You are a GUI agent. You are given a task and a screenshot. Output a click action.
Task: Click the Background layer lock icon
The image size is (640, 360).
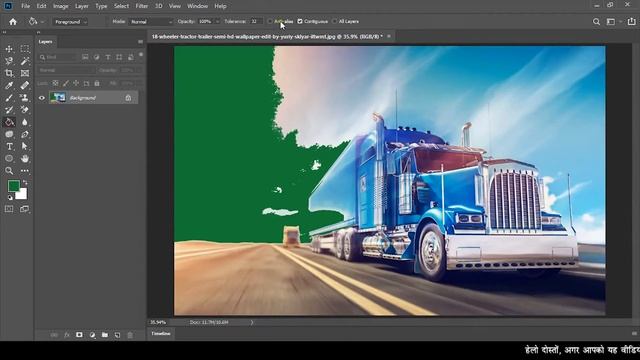pyautogui.click(x=128, y=98)
